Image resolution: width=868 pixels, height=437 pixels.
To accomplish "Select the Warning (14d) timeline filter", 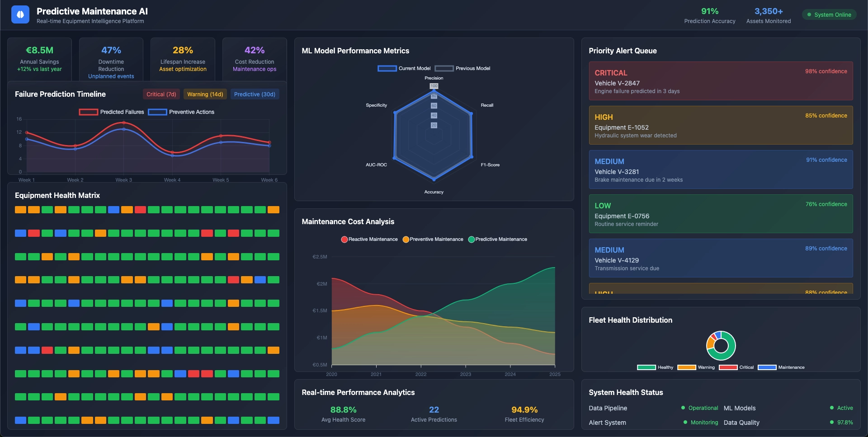I will point(205,94).
